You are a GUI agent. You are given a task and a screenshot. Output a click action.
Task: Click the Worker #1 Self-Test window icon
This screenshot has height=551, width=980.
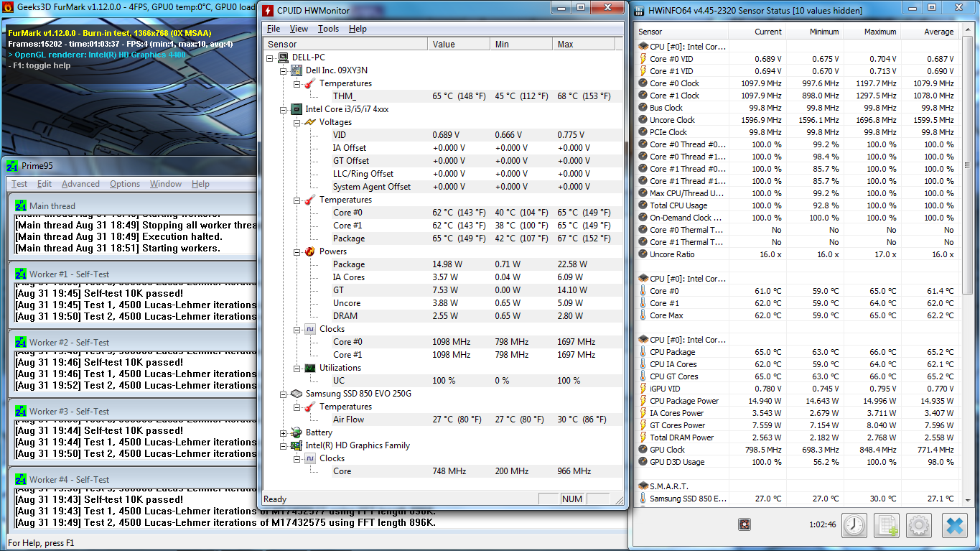pos(21,274)
